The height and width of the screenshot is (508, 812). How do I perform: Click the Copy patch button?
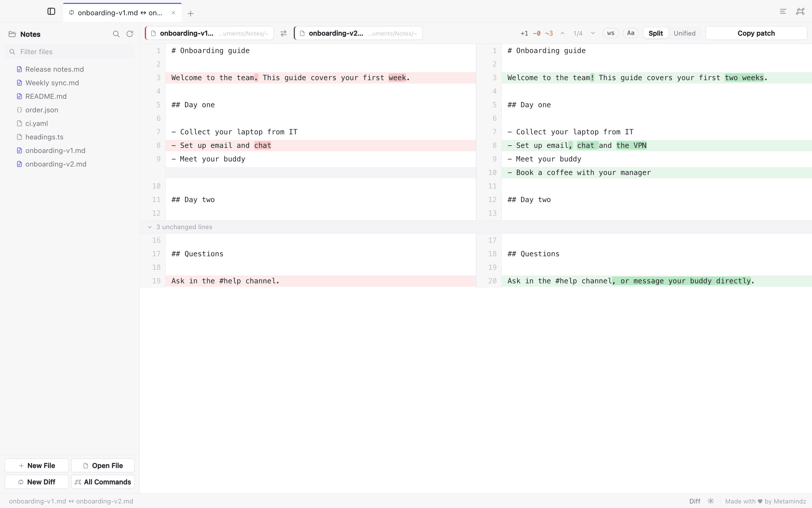point(756,33)
